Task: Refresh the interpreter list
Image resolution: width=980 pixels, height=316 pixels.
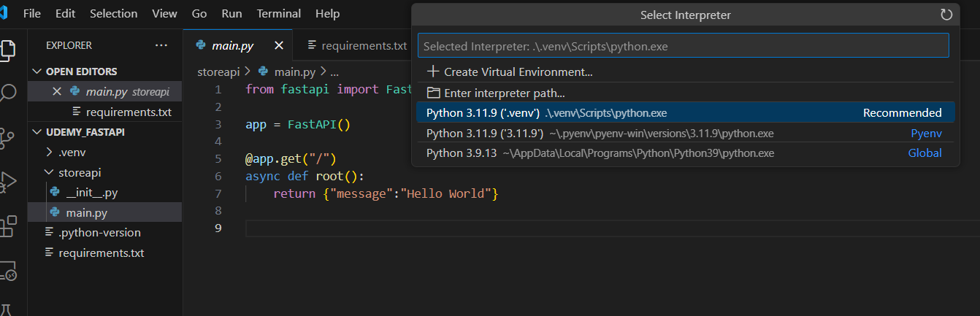Action: pos(946,15)
